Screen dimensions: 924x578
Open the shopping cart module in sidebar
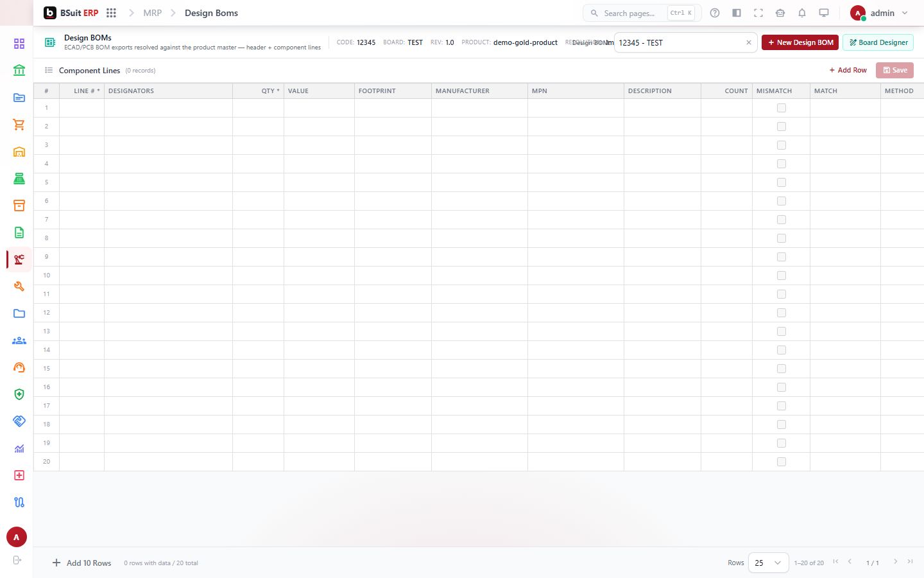(x=19, y=125)
